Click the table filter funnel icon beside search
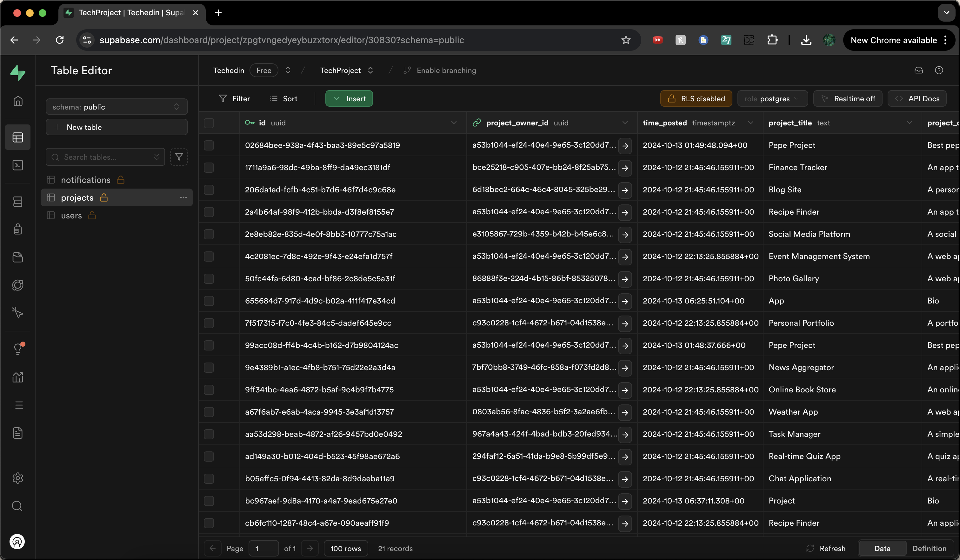Image resolution: width=960 pixels, height=560 pixels. [179, 157]
